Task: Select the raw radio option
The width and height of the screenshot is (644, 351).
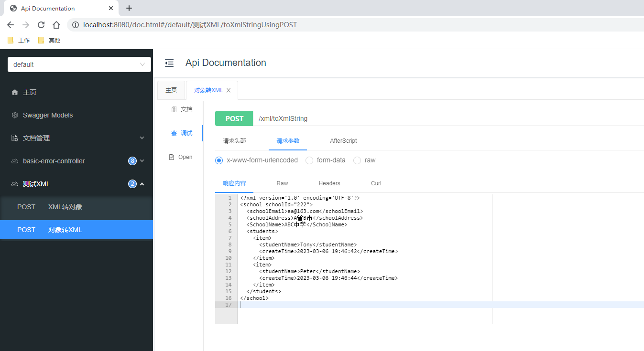Action: pyautogui.click(x=357, y=160)
